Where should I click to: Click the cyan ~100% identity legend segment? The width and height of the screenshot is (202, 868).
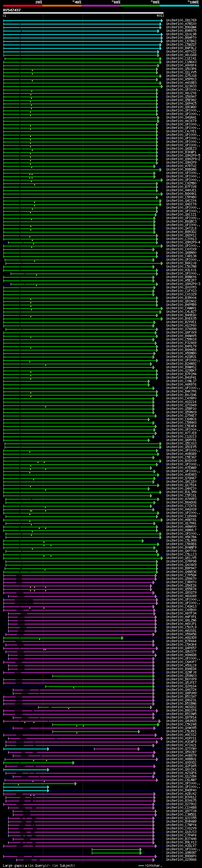(x=179, y=6)
